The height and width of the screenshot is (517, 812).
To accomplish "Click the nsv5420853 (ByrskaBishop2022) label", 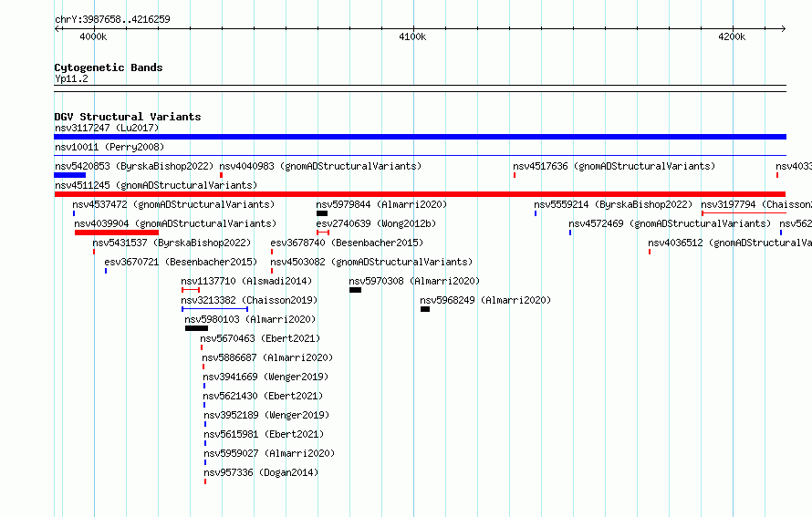I will tap(134, 166).
